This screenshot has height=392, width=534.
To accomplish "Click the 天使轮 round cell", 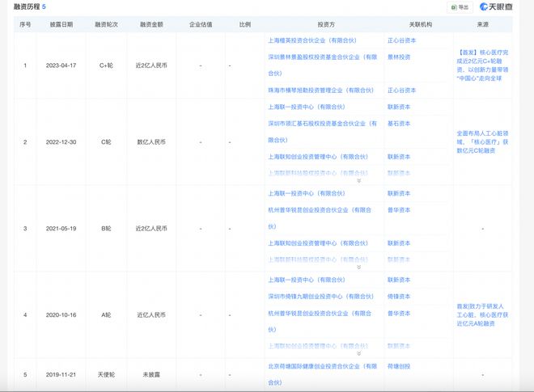I will (106, 374).
